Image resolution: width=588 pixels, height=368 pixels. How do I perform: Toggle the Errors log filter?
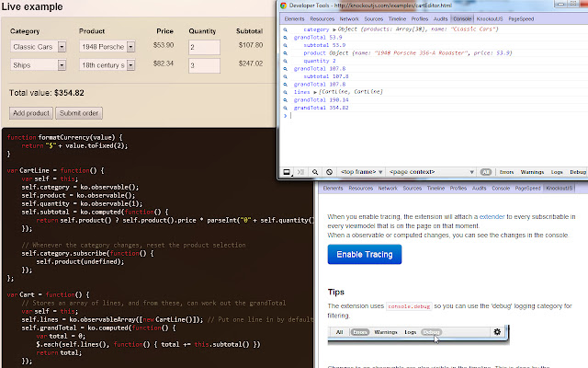click(x=506, y=172)
